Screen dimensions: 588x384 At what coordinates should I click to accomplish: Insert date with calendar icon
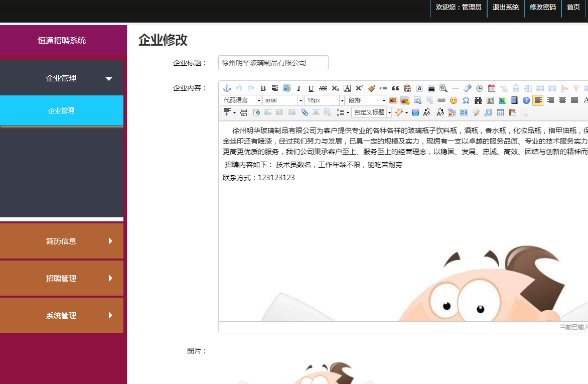click(492, 88)
